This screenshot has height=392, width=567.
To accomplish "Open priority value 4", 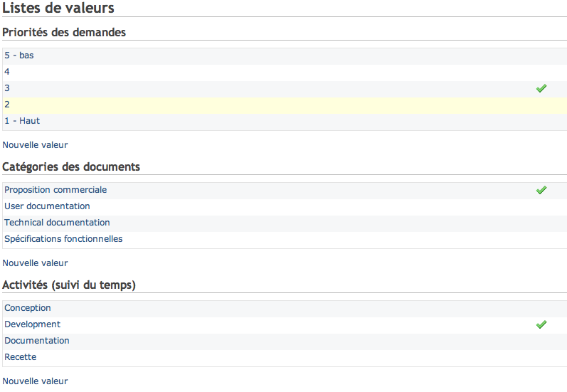I will point(7,72).
